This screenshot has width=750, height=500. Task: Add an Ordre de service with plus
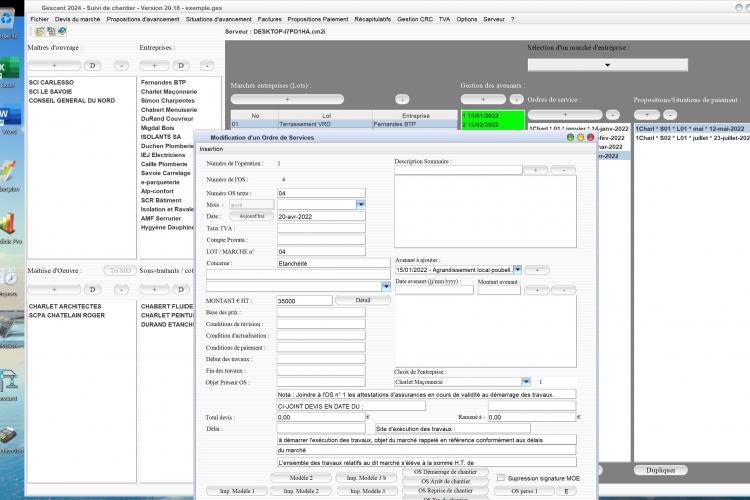565,115
